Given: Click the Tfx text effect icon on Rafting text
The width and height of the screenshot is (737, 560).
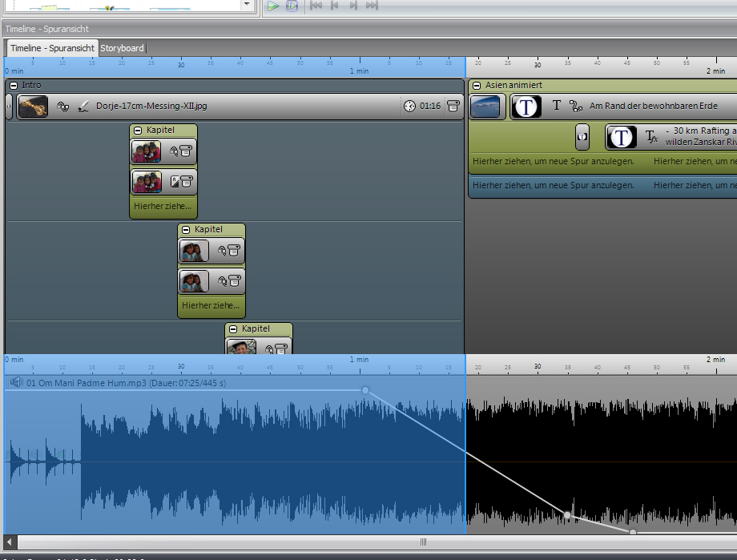Looking at the screenshot, I should [651, 137].
